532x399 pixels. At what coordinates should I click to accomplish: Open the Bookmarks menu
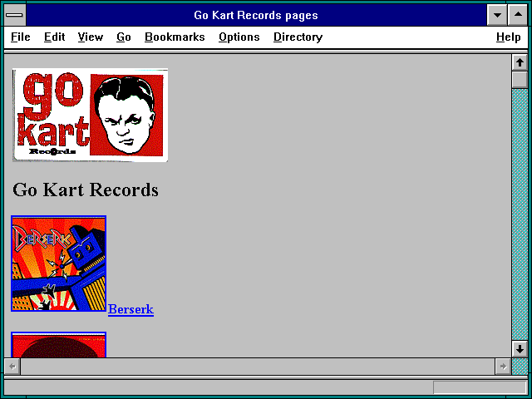coord(175,37)
